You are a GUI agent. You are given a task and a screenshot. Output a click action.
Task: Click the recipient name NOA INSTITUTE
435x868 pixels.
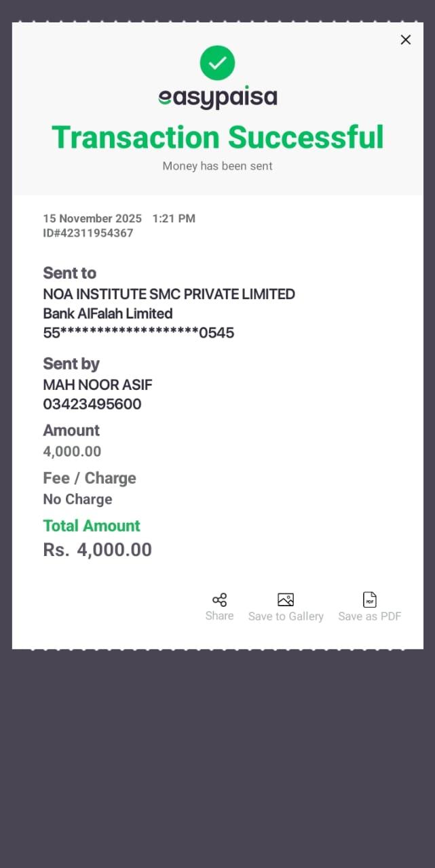click(168, 294)
